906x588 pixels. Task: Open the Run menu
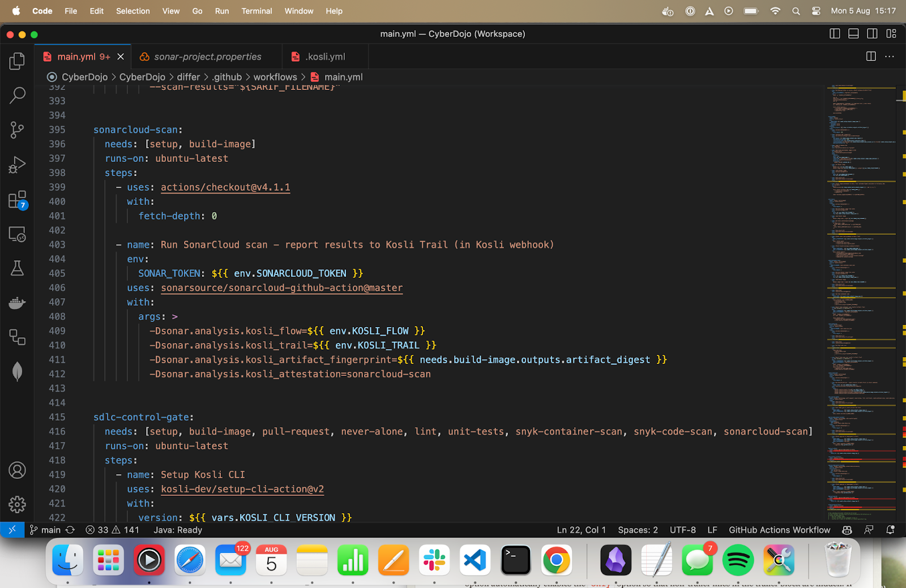point(222,11)
